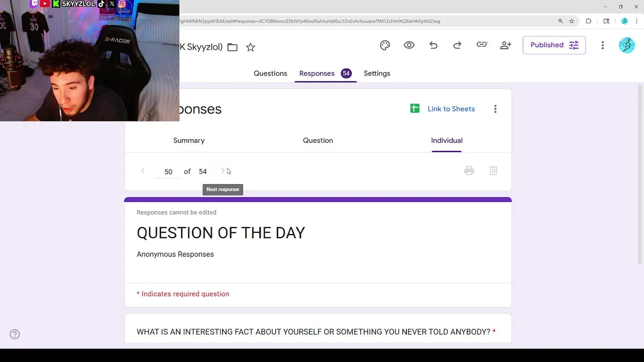644x362 pixels.
Task: Click 'Indicates required question' text
Action: (x=185, y=294)
